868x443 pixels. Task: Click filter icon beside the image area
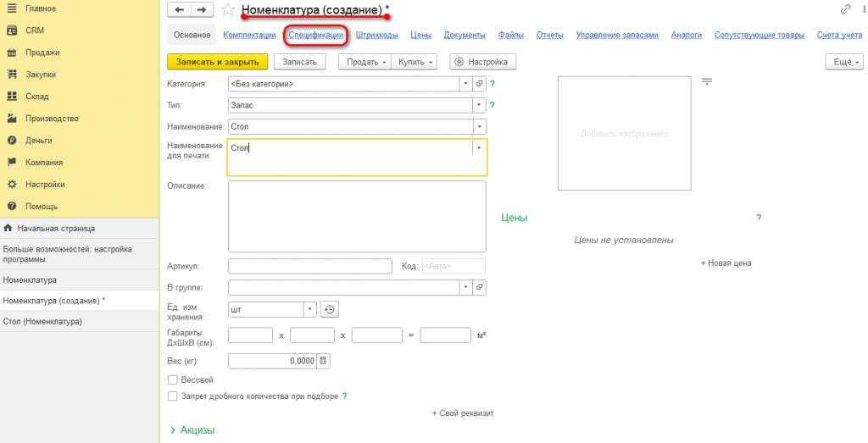click(707, 81)
